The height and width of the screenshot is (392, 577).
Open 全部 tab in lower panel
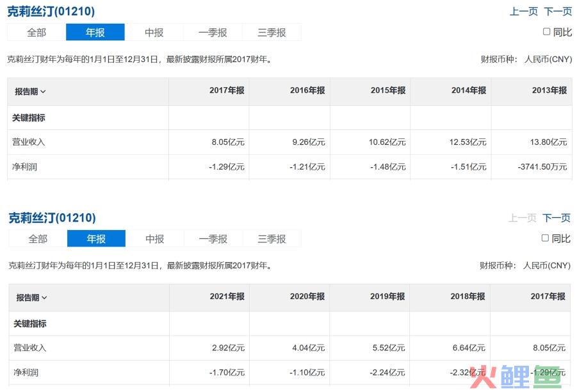pyautogui.click(x=38, y=238)
